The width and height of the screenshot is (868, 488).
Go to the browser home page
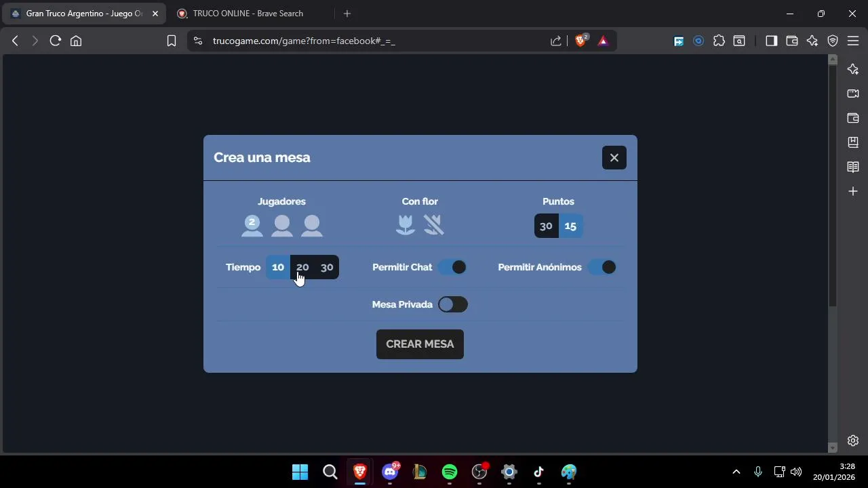click(76, 41)
